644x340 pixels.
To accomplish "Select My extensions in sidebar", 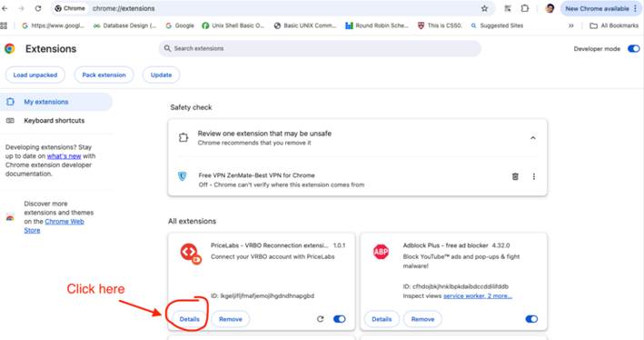I will point(56,102).
